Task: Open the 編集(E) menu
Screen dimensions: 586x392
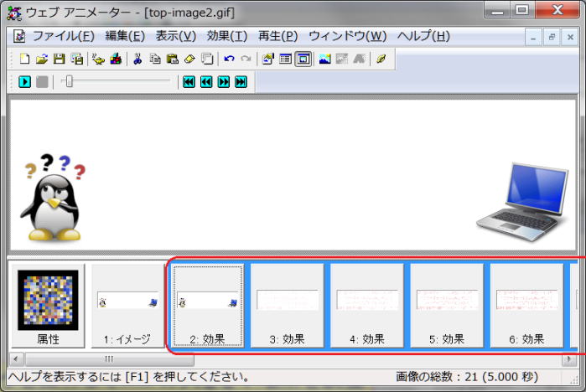Action: pyautogui.click(x=125, y=36)
